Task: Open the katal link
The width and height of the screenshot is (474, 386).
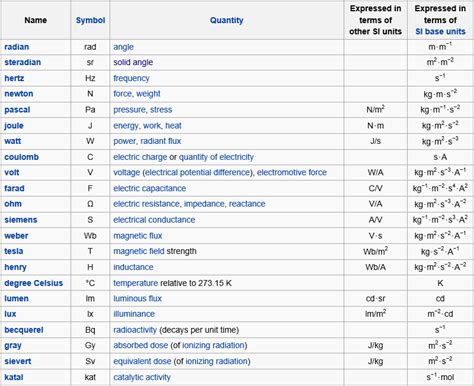Action: [x=14, y=377]
